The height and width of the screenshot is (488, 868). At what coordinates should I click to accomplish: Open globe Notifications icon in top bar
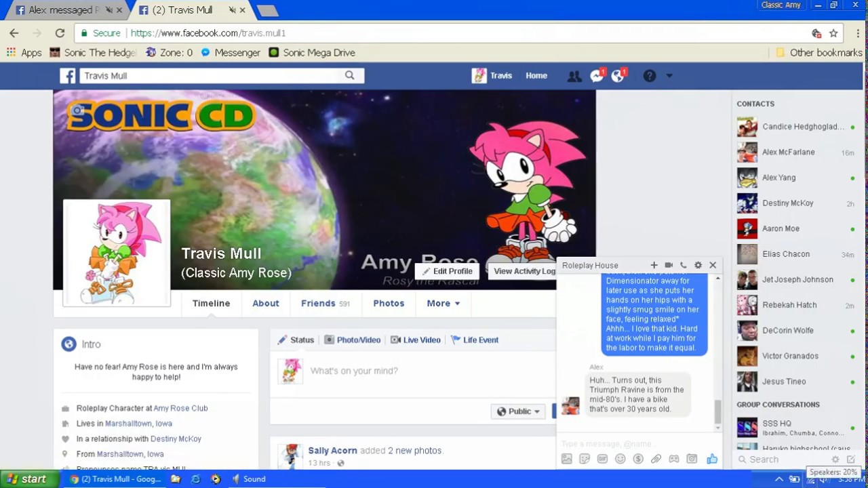coord(618,76)
